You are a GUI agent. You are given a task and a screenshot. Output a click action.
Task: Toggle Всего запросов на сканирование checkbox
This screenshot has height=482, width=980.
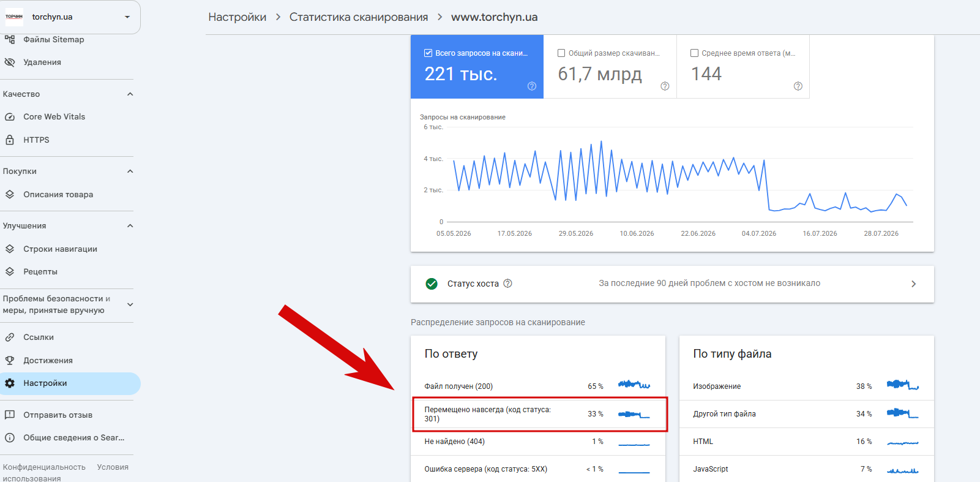(x=428, y=53)
